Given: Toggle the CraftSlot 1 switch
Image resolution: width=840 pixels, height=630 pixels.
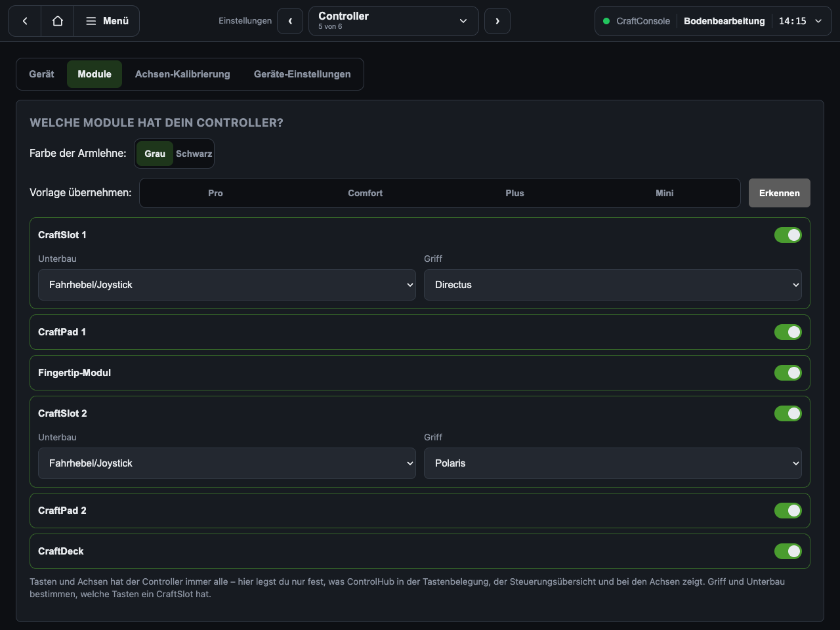Looking at the screenshot, I should click(788, 235).
